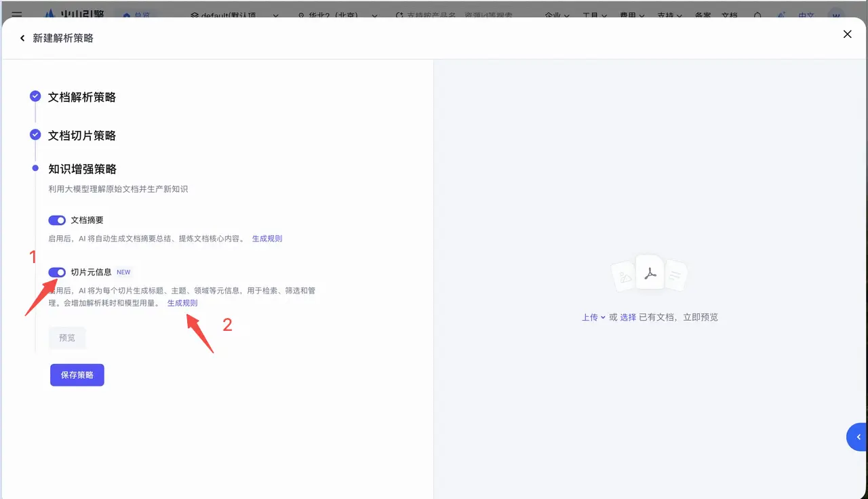Click the 保存策略 button

tap(77, 375)
